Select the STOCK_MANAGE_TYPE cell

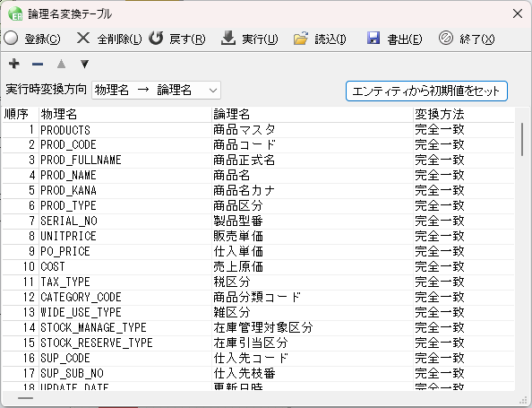(x=124, y=328)
